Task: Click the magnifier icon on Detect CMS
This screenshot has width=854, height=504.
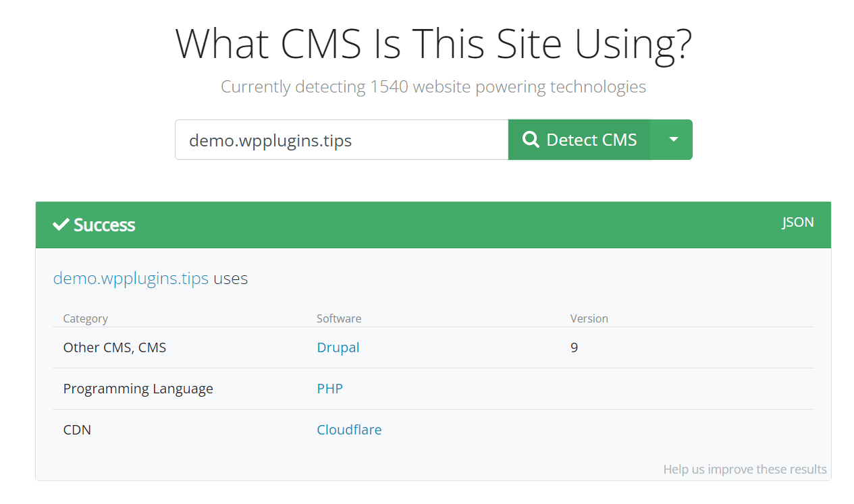Action: click(531, 140)
